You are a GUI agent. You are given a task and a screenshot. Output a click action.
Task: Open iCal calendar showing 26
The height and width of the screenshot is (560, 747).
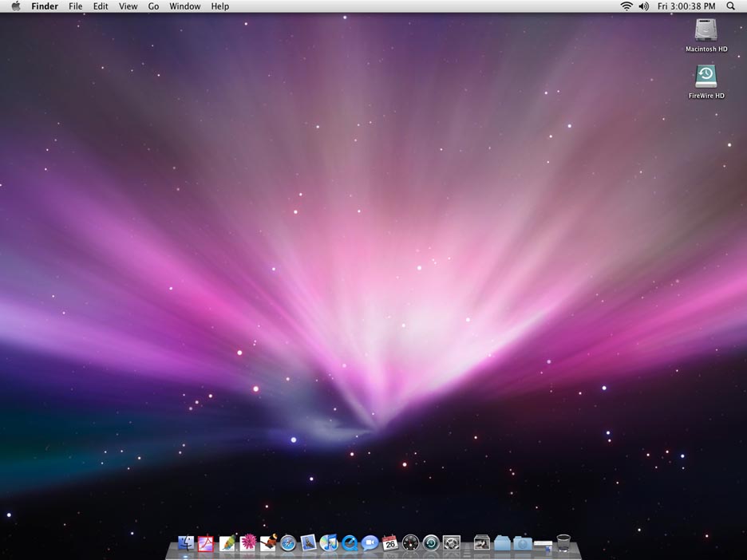pos(390,543)
